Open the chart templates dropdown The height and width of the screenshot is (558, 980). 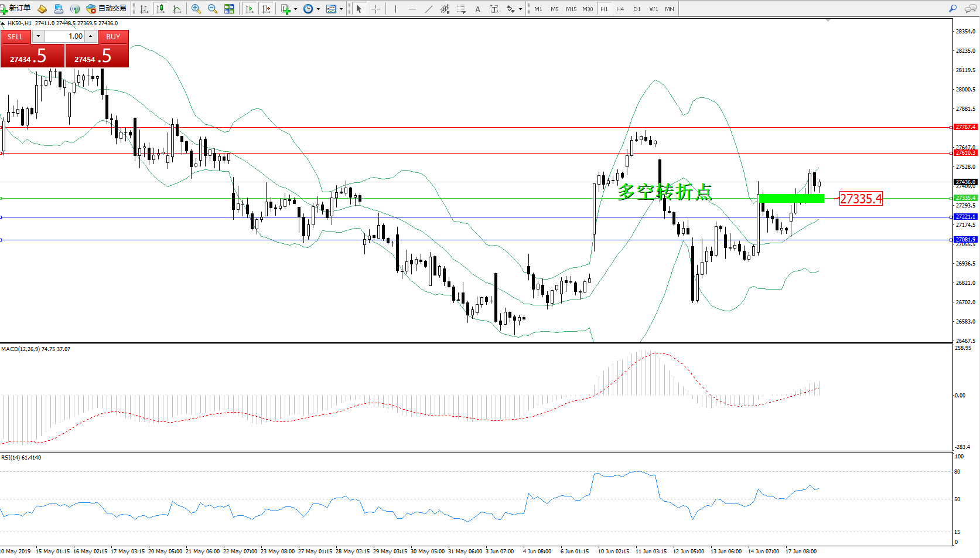(x=341, y=9)
